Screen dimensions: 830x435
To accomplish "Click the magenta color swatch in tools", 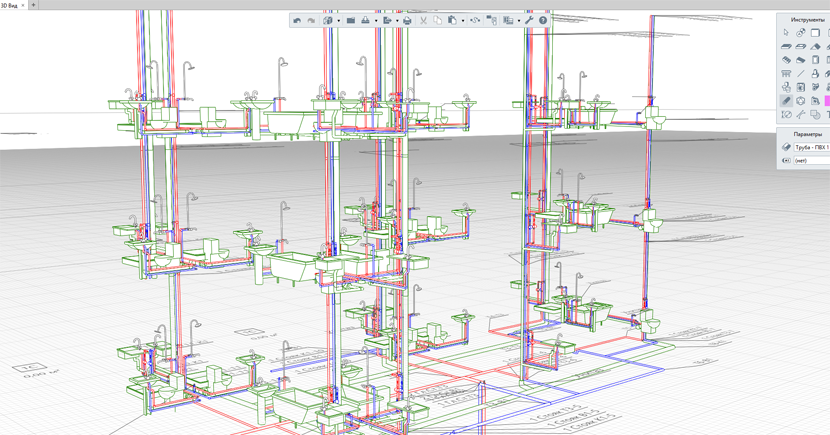I will click(827, 101).
